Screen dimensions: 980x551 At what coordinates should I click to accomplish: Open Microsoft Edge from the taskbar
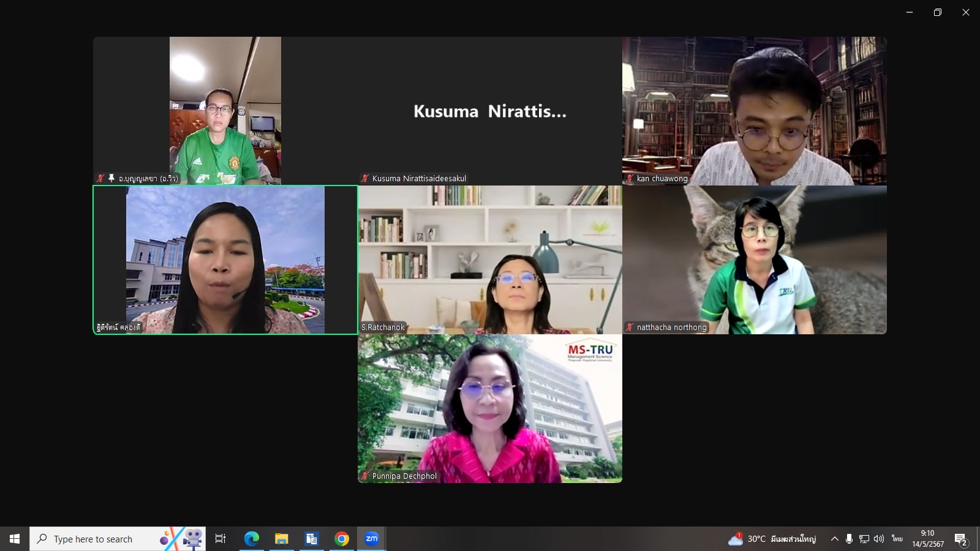pos(251,539)
